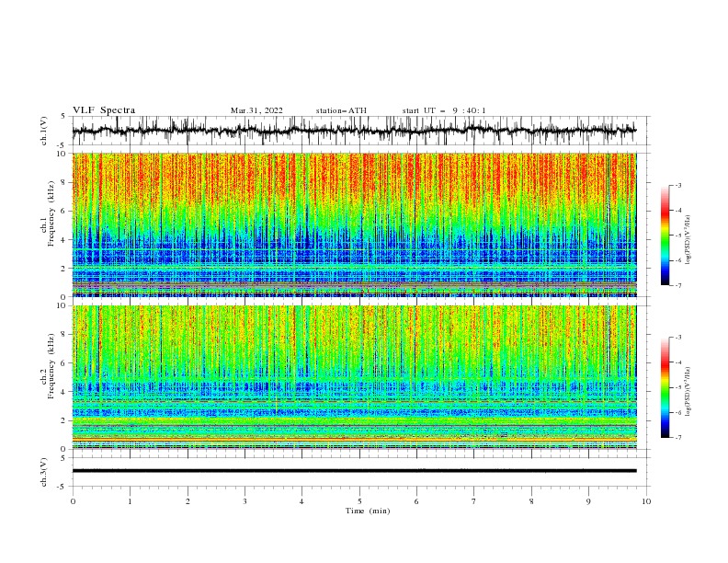The width and height of the screenshot is (728, 563).
Task: Select the "station=ATH" label
Action: coord(341,110)
